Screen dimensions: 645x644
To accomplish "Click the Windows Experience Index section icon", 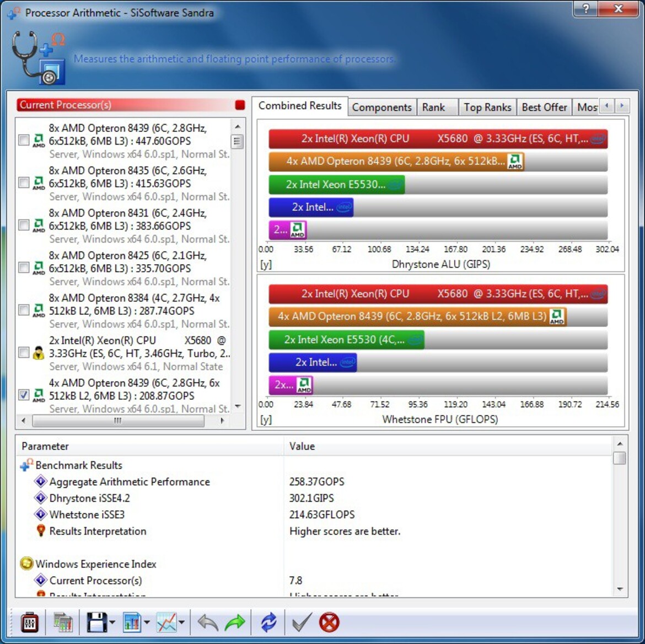I will click(x=27, y=563).
